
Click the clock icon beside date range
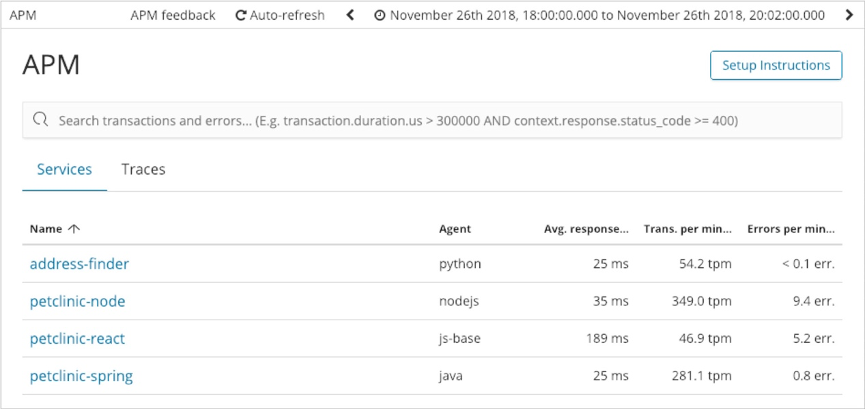pos(380,15)
